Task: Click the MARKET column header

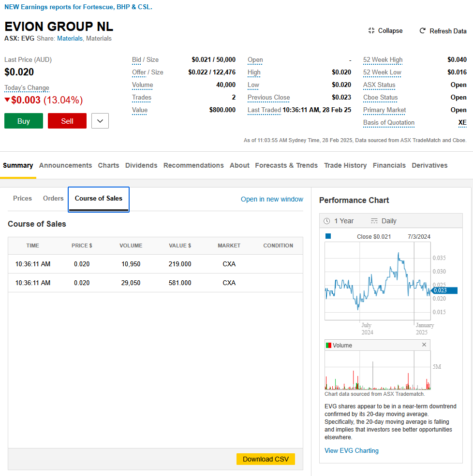Action: click(x=229, y=245)
